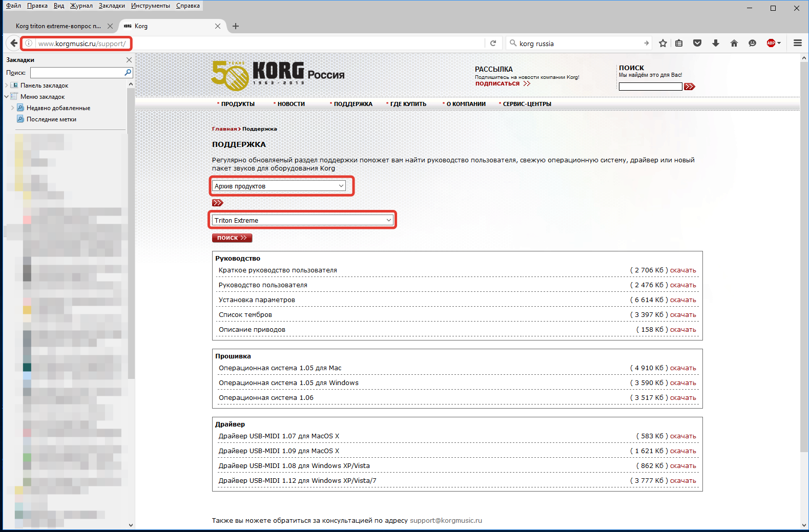Open the downloads arrow icon

[716, 44]
